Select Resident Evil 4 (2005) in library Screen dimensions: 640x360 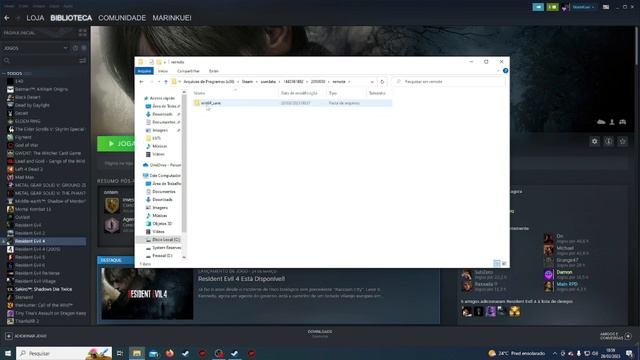pos(38,249)
